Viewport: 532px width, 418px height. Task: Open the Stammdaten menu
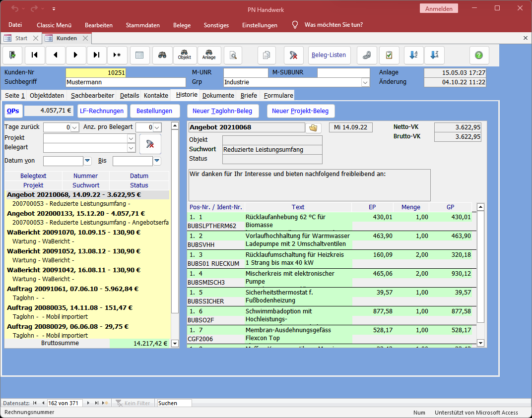coord(142,25)
